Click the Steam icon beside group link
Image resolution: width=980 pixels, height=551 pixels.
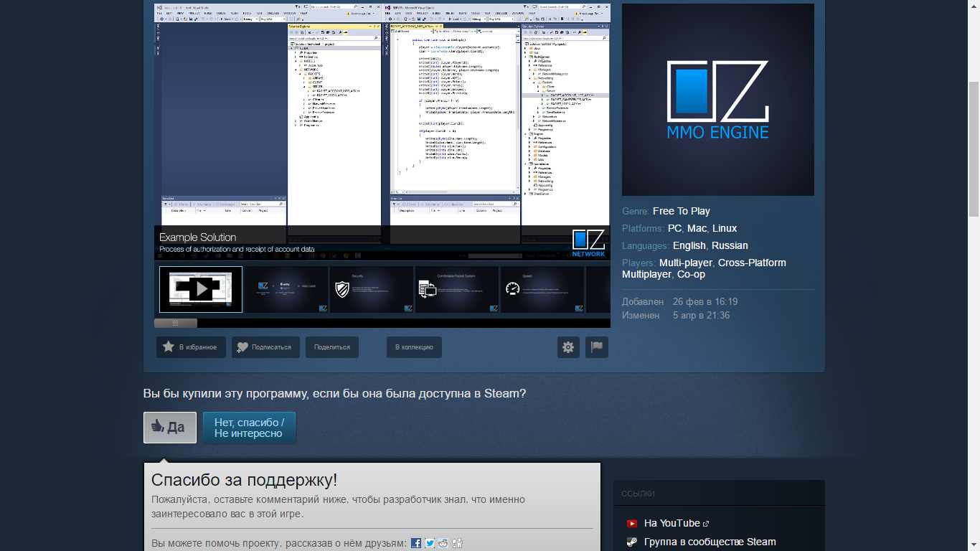pos(632,542)
